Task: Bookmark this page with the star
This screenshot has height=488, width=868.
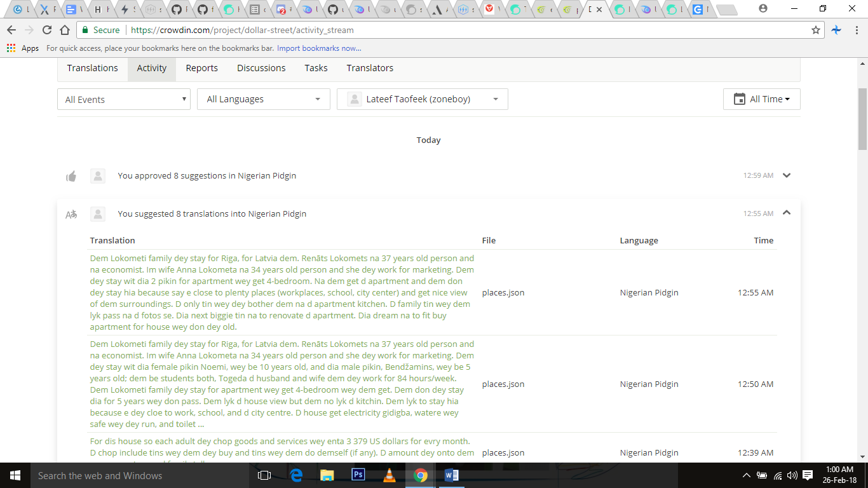Action: [816, 30]
